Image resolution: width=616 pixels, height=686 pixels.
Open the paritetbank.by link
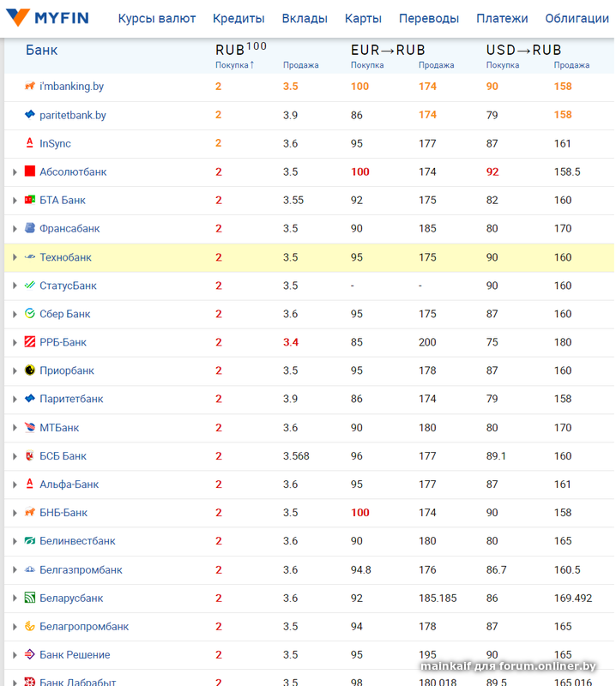(x=73, y=115)
